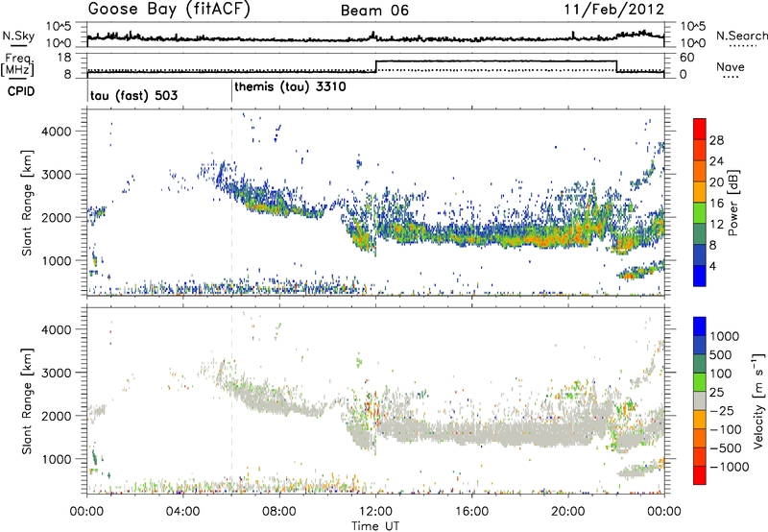Click the "08:00" time axis tick label
Image resolution: width=768 pixels, height=532 pixels.
tap(279, 512)
